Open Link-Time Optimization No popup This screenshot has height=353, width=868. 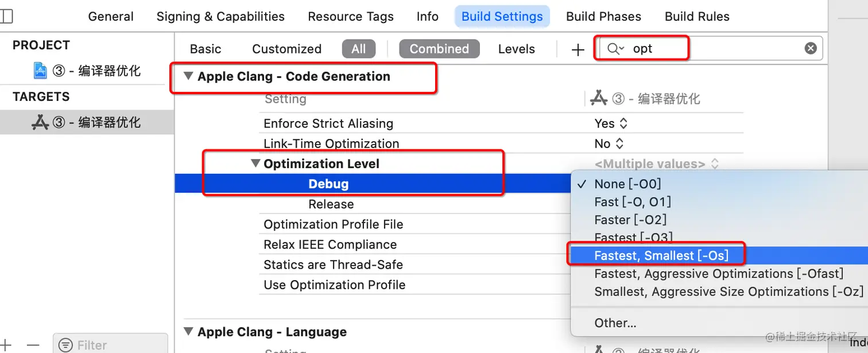click(609, 143)
